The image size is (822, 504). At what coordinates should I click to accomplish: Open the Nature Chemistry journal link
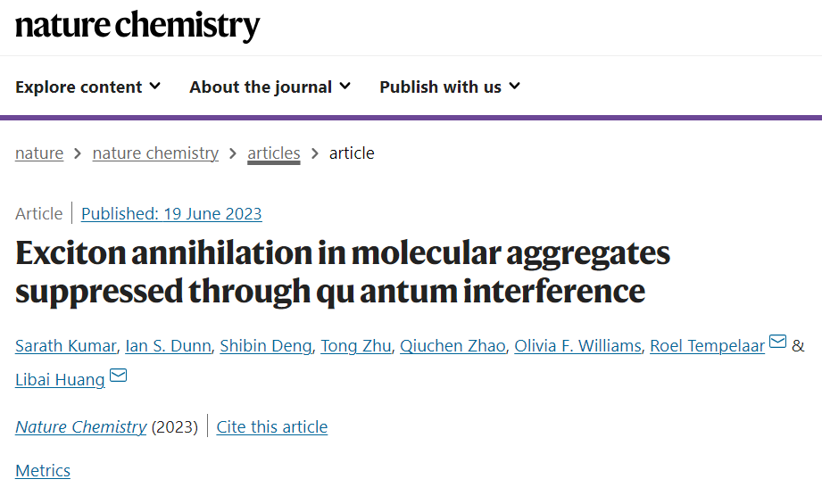(x=80, y=427)
